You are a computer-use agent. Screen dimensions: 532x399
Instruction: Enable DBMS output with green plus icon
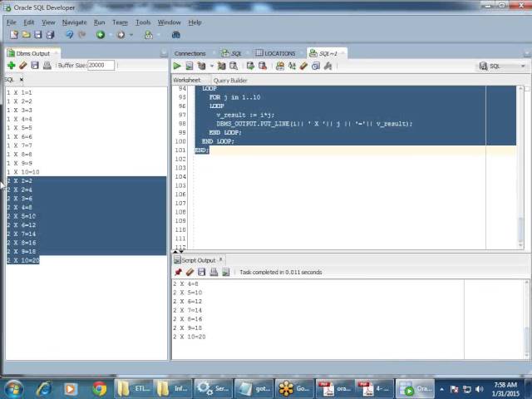point(11,66)
